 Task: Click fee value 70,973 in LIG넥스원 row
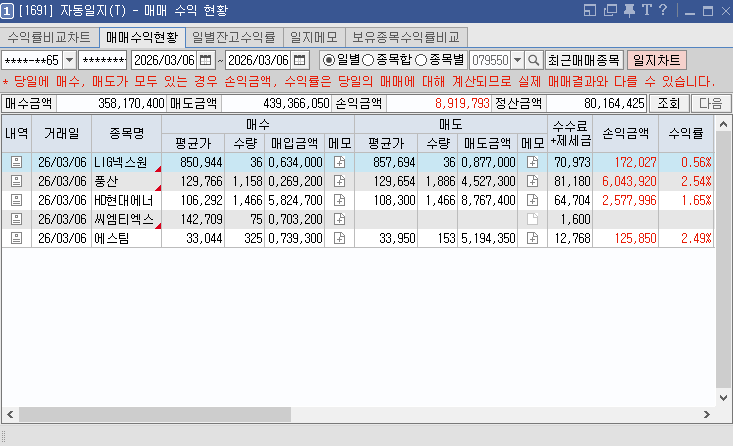(x=572, y=162)
